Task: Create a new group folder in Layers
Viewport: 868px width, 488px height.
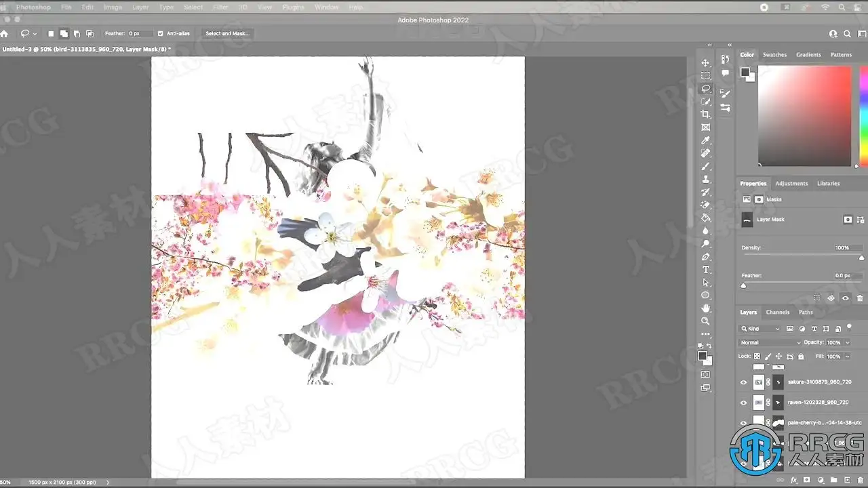Action: pyautogui.click(x=833, y=480)
